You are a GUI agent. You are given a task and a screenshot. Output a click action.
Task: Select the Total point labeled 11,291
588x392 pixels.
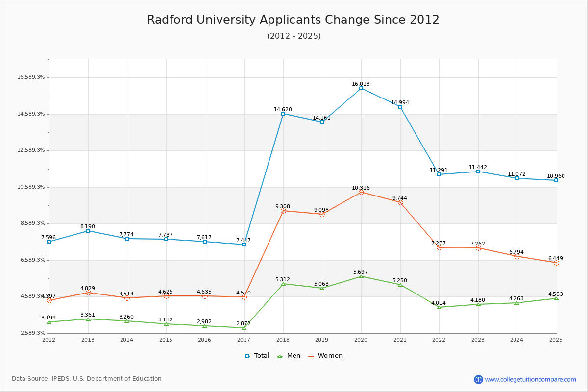click(439, 174)
